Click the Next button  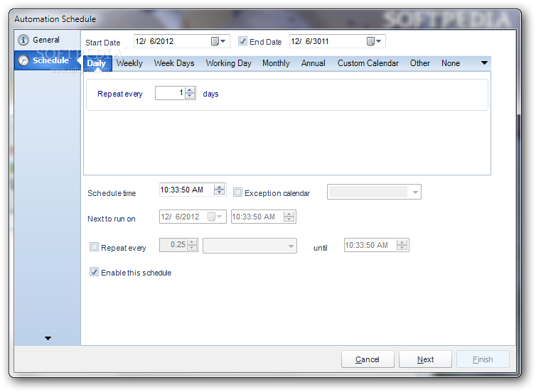[425, 359]
